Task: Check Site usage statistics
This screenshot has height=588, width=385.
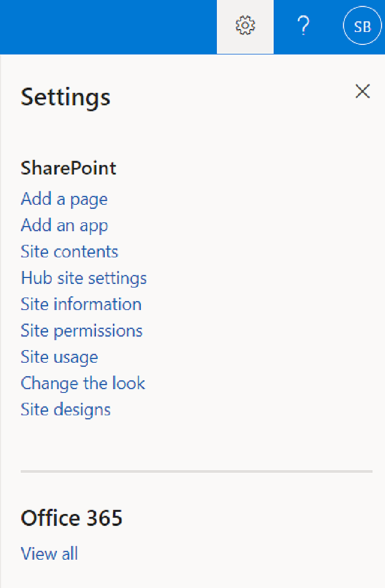Action: [59, 357]
